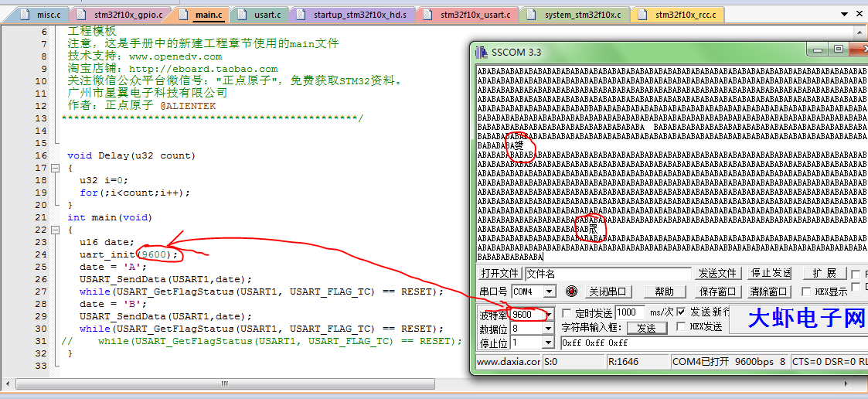Image resolution: width=868 pixels, height=399 pixels.
Task: Click the 扩展 expand button
Action: pos(824,273)
